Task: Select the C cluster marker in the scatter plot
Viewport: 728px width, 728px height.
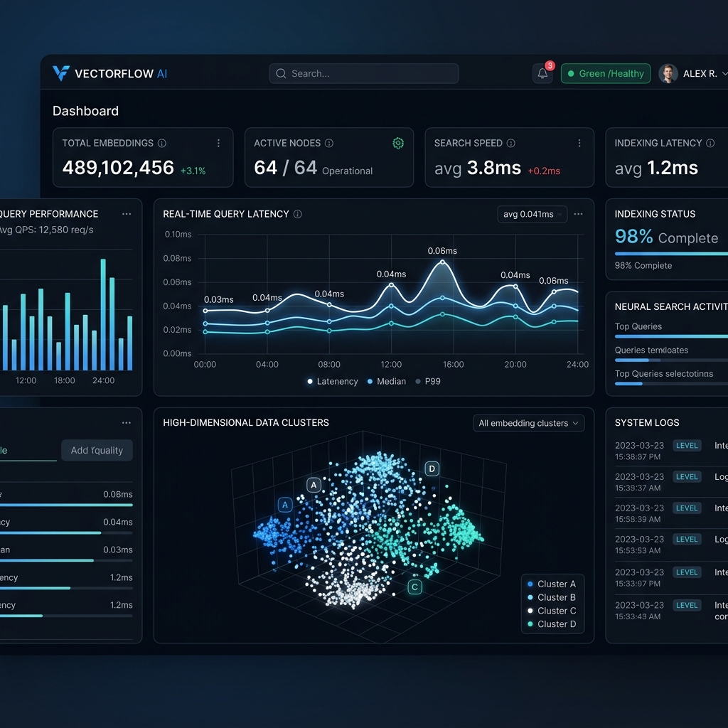Action: [x=414, y=587]
